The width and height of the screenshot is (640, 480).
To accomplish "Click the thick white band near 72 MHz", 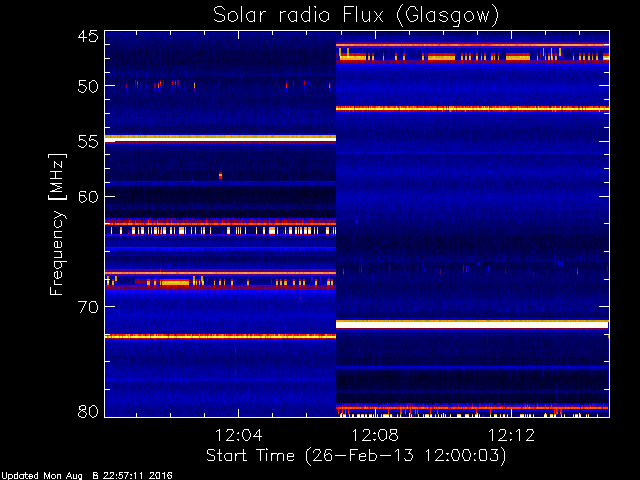I will (x=472, y=325).
